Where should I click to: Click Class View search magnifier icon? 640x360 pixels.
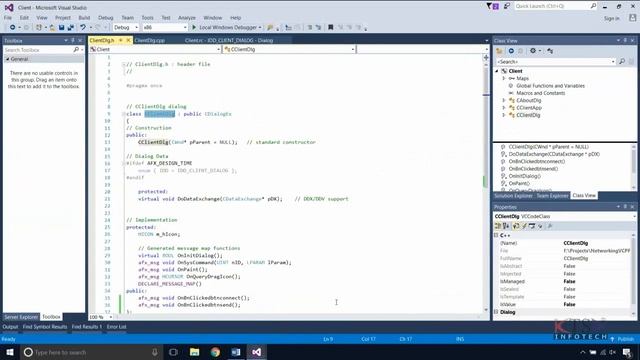click(x=622, y=62)
